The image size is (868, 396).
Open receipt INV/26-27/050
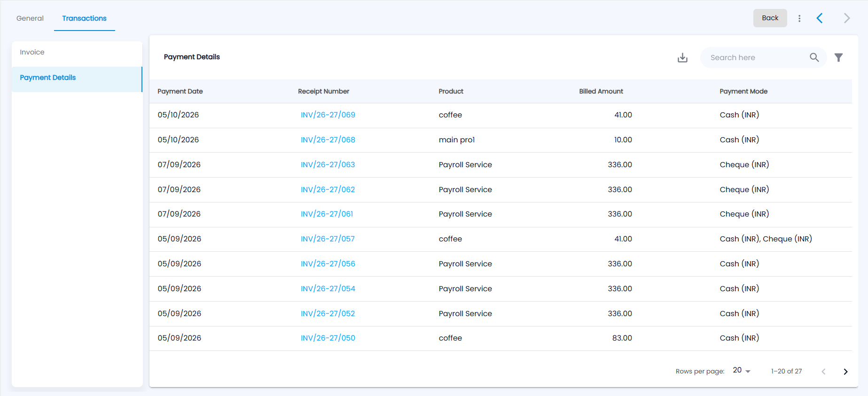pos(328,338)
